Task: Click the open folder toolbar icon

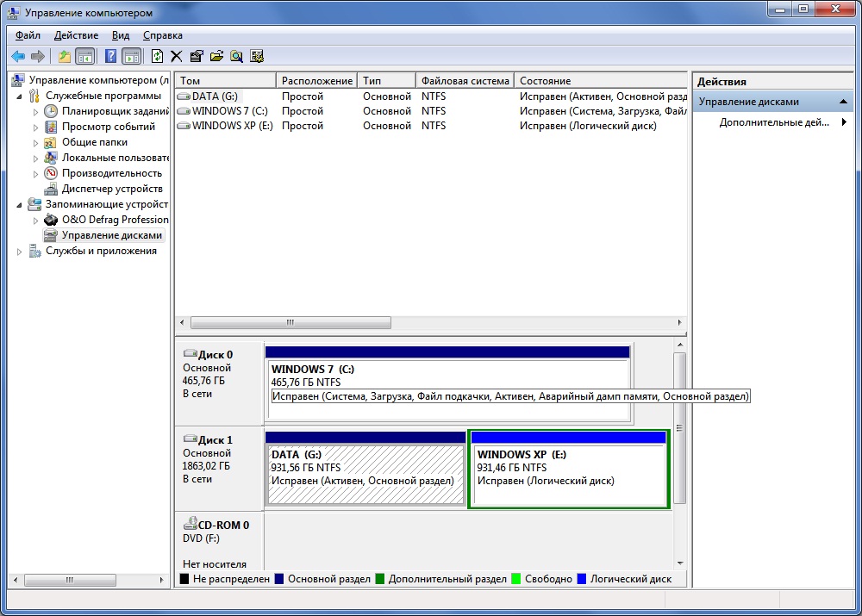Action: [x=216, y=56]
